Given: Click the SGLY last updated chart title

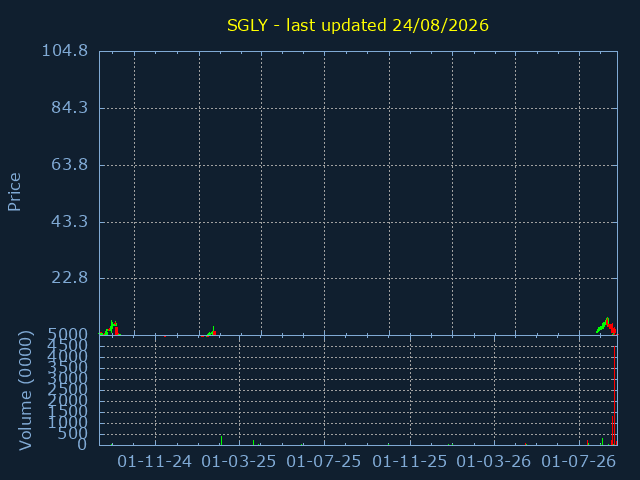Looking at the screenshot, I should point(358,25).
